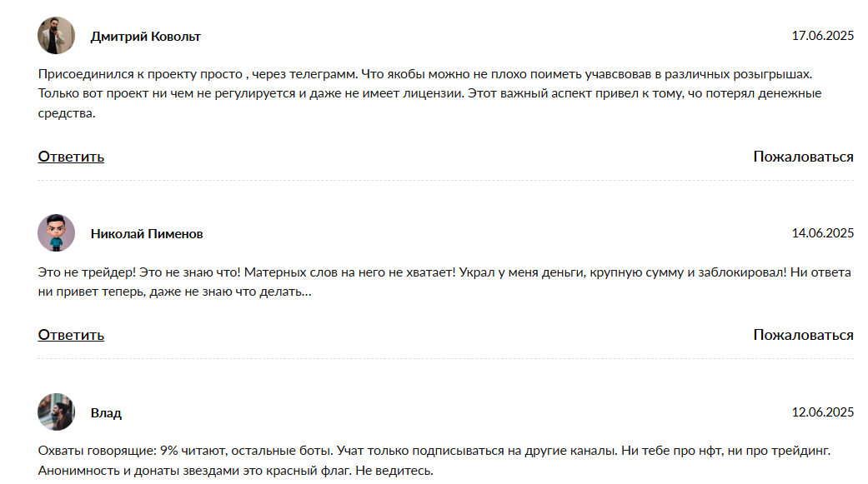Report Николай Пименов's comment with Пожаловаться

803,335
